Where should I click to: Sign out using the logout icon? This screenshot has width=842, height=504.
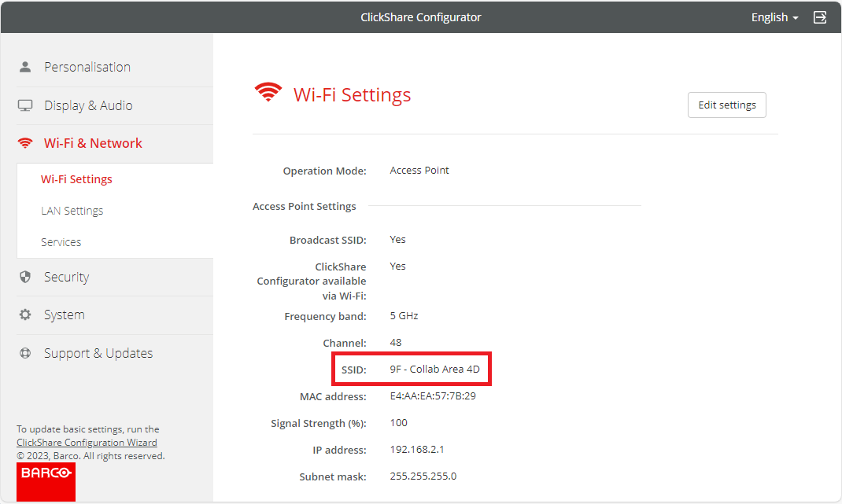820,17
